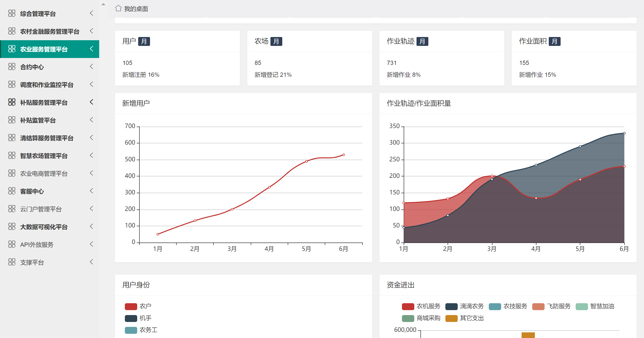
Task: Click the grid icon beside 支撑平台
Action: (12, 262)
